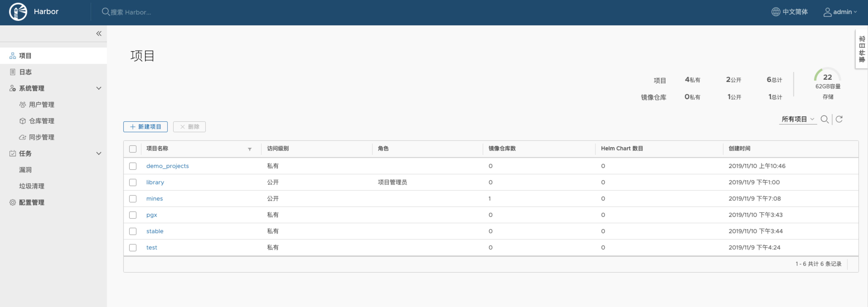Screen dimensions: 868x307
Task: Open 同步管理 page
Action: tap(41, 137)
